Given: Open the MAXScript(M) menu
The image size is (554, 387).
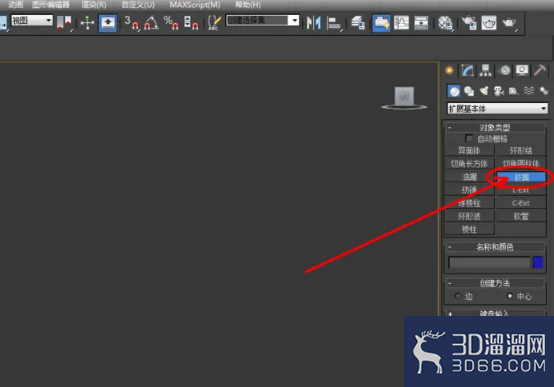Looking at the screenshot, I should (195, 5).
